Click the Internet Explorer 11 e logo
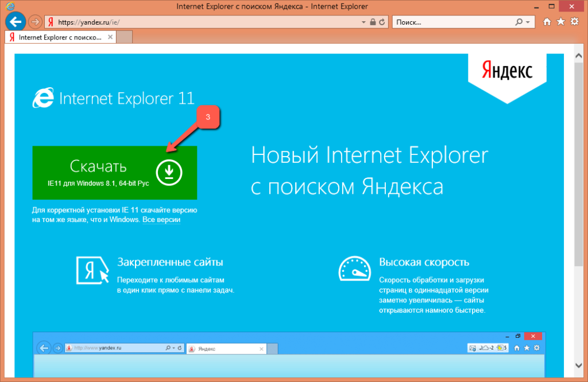 43,98
